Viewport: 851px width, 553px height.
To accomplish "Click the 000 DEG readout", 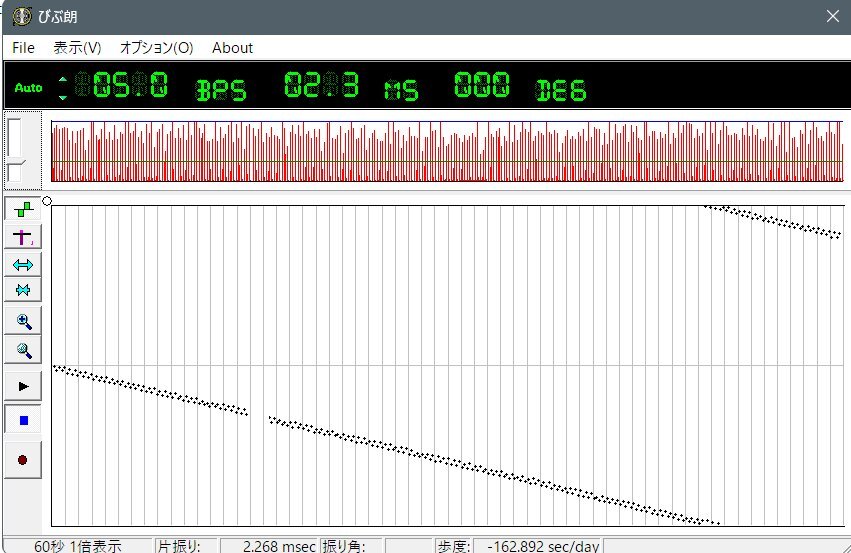I will click(x=482, y=85).
